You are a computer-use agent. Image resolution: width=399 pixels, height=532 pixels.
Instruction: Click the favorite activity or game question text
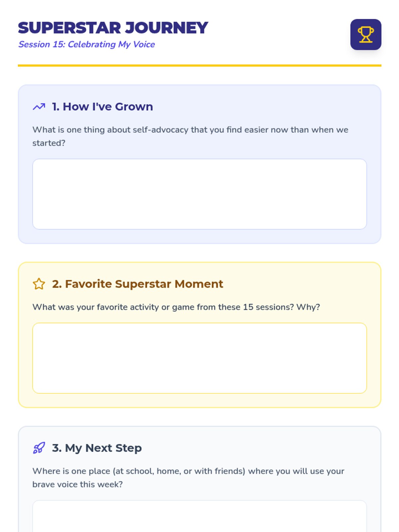pos(176,307)
